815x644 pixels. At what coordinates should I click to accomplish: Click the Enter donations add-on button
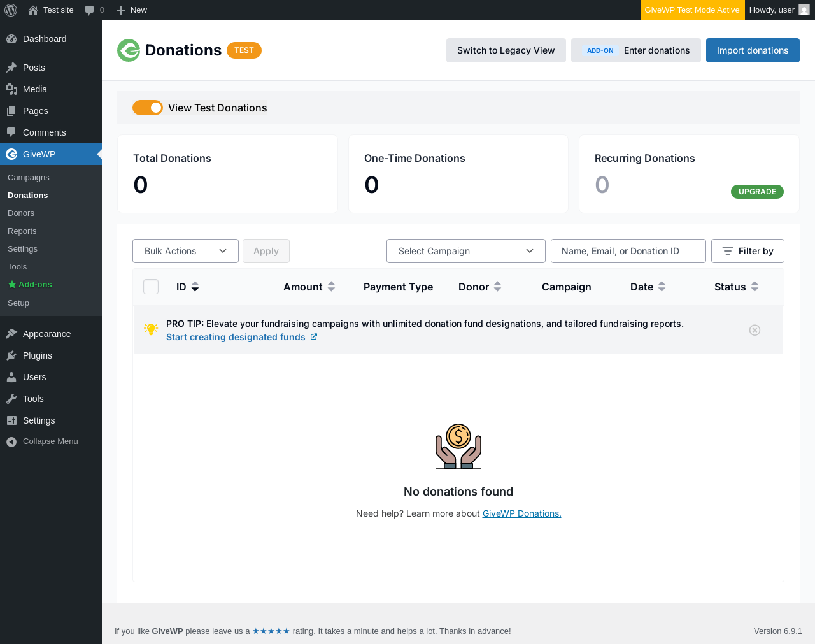(636, 50)
